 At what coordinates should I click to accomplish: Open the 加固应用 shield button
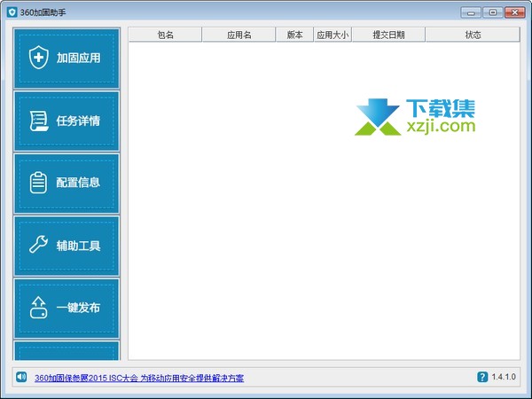click(66, 59)
